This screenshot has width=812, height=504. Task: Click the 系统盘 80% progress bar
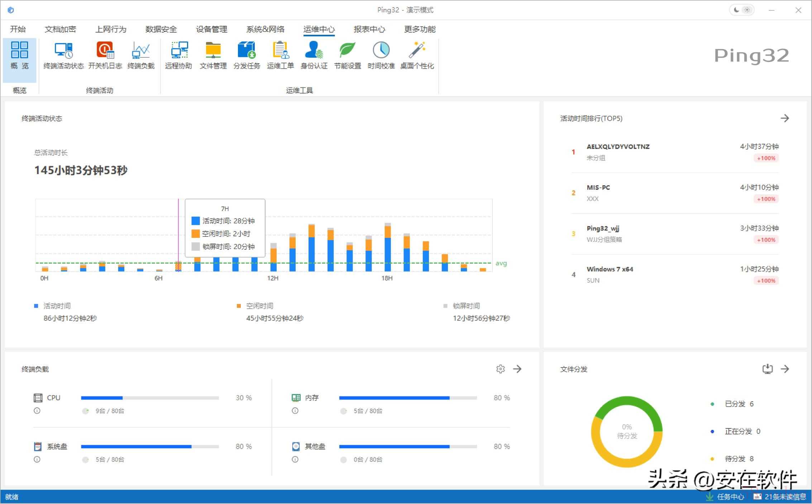coord(150,446)
